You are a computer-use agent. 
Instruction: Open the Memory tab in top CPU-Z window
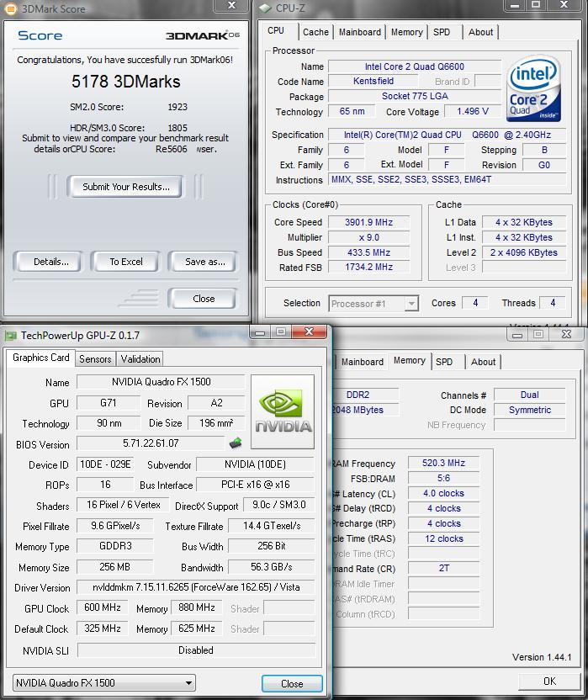407,32
